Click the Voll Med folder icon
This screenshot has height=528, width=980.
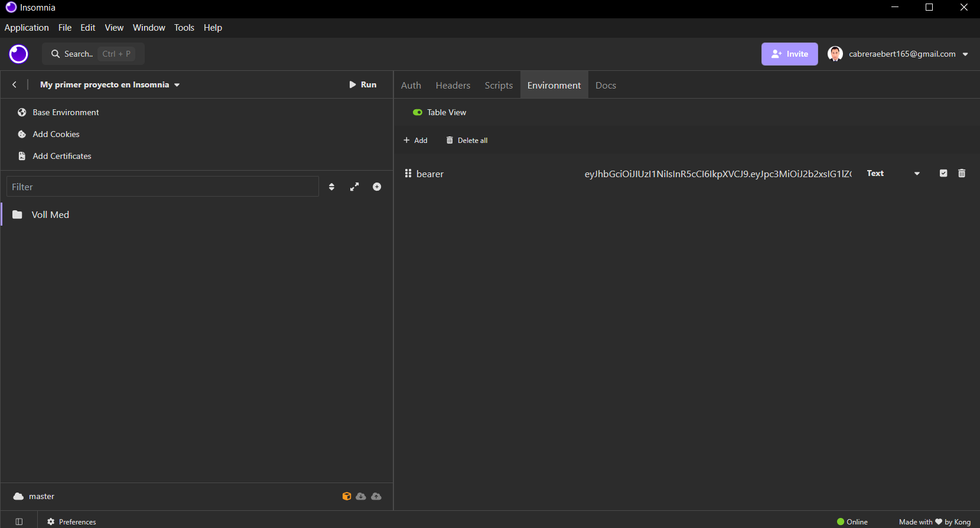(18, 214)
